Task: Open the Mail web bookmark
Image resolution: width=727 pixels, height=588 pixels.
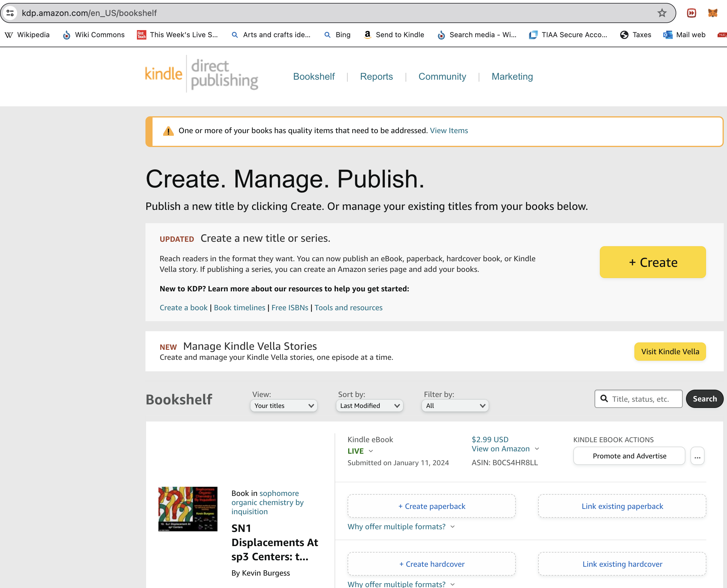Action: point(684,35)
